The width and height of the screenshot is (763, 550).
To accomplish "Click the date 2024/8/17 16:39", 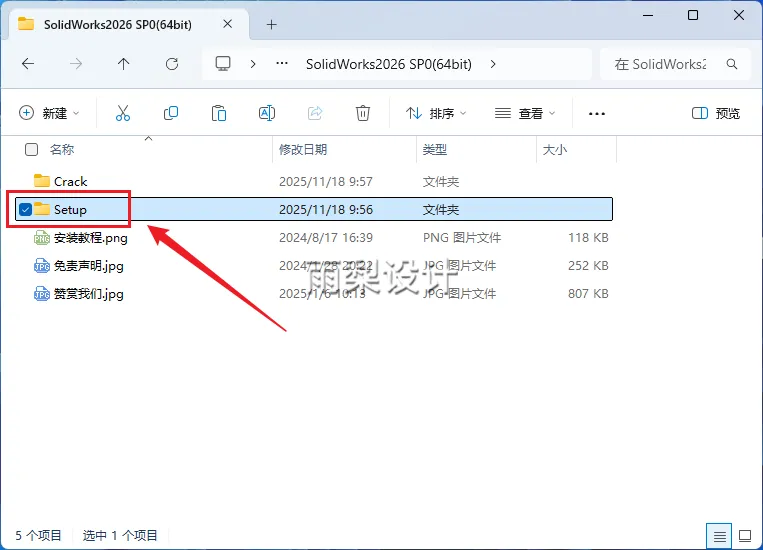I will pos(326,238).
